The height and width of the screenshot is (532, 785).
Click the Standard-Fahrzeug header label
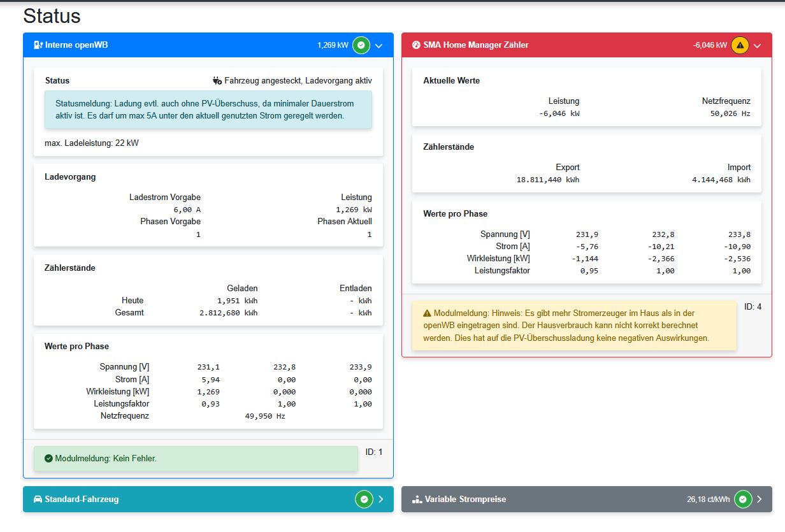[82, 500]
